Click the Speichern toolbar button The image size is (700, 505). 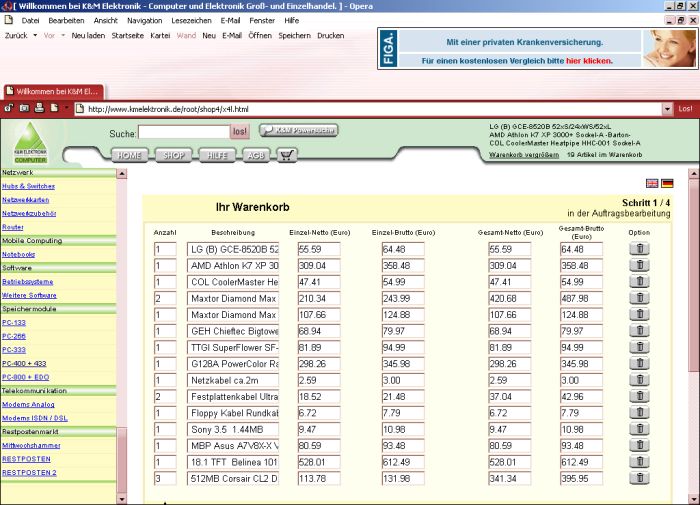[x=294, y=35]
